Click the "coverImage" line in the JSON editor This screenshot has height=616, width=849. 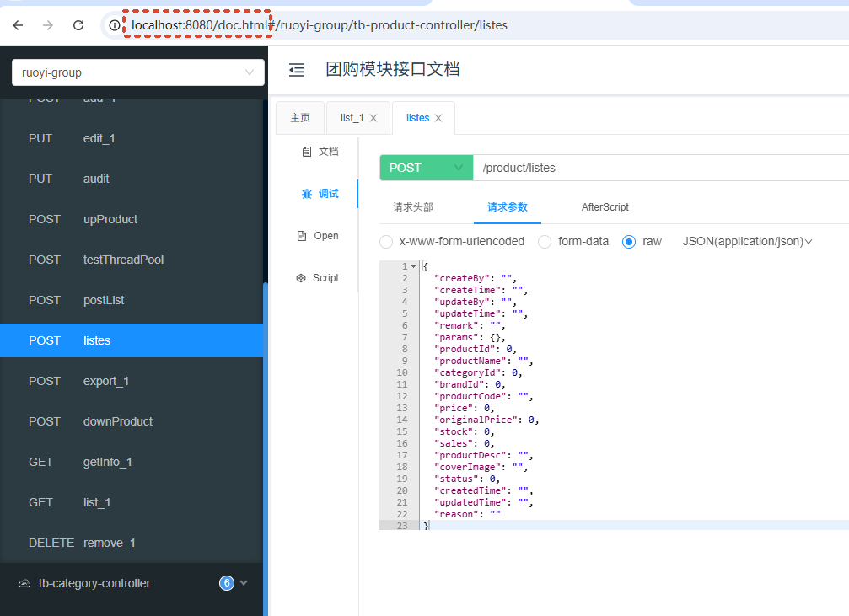click(481, 467)
